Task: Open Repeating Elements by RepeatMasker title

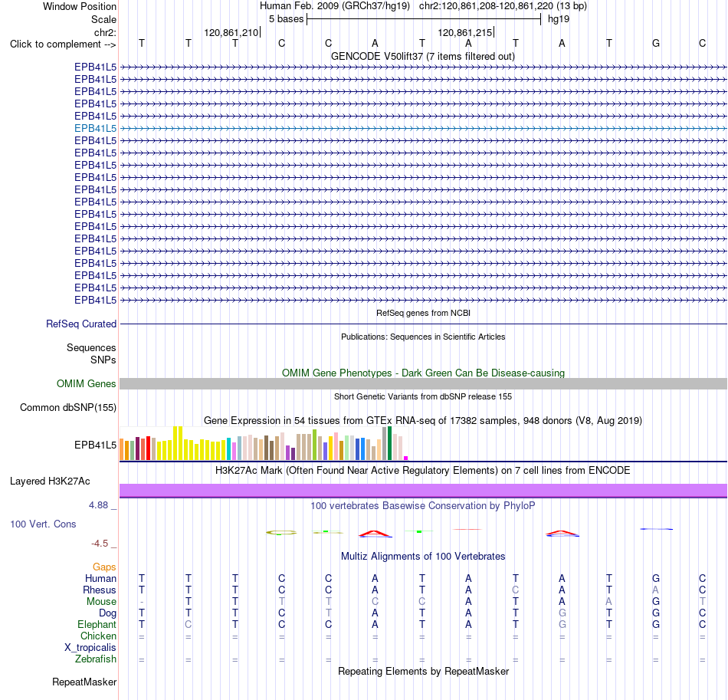Action: (423, 672)
